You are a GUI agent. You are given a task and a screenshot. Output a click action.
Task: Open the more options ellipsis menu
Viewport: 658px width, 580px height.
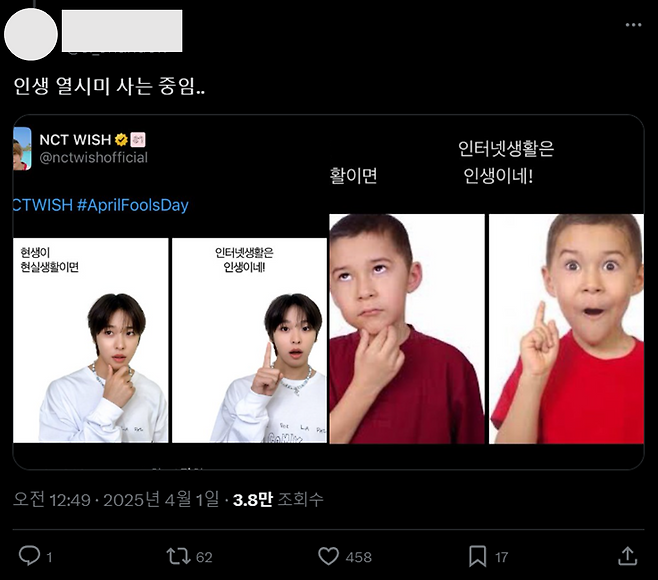[x=632, y=24]
